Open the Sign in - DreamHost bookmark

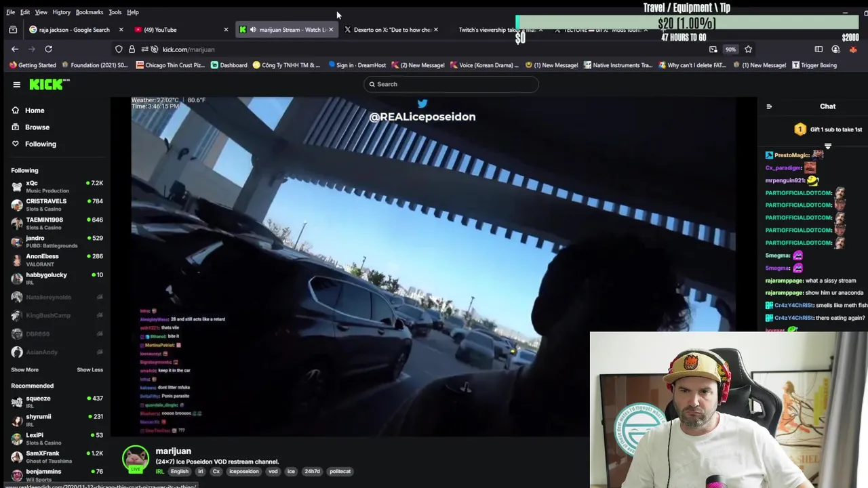357,65
